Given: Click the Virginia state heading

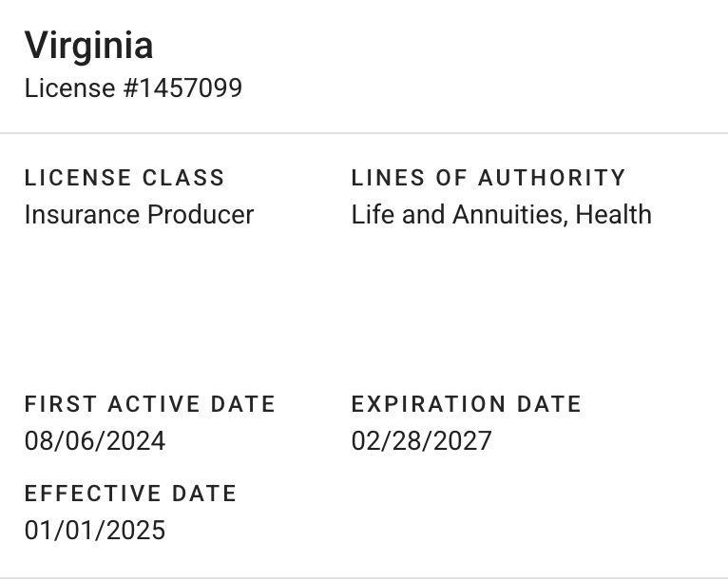Looking at the screenshot, I should 88,46.
